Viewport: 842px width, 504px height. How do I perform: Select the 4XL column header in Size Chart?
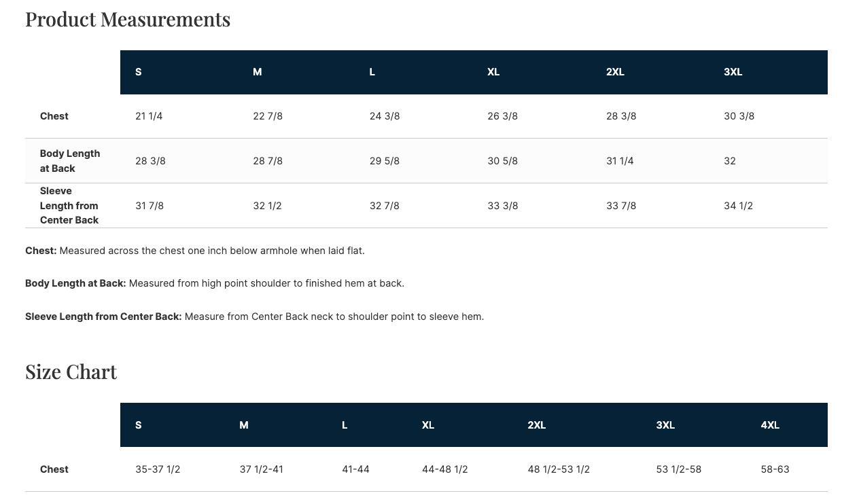click(x=770, y=425)
